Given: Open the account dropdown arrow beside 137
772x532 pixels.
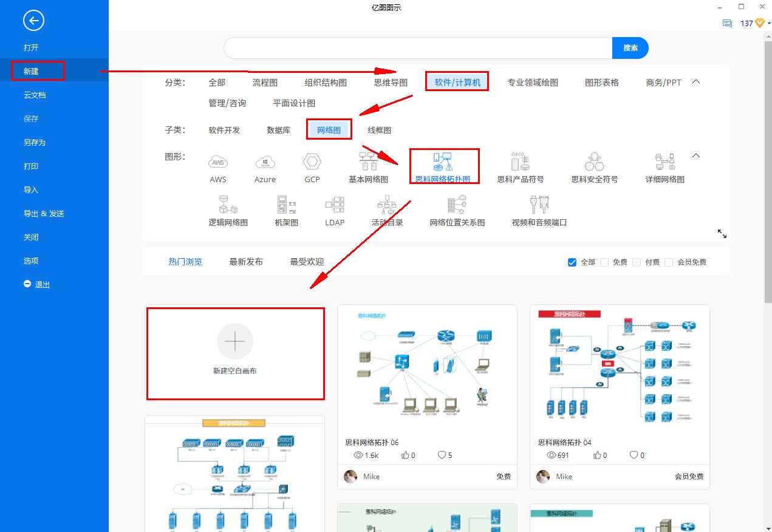Looking at the screenshot, I should coord(769,24).
